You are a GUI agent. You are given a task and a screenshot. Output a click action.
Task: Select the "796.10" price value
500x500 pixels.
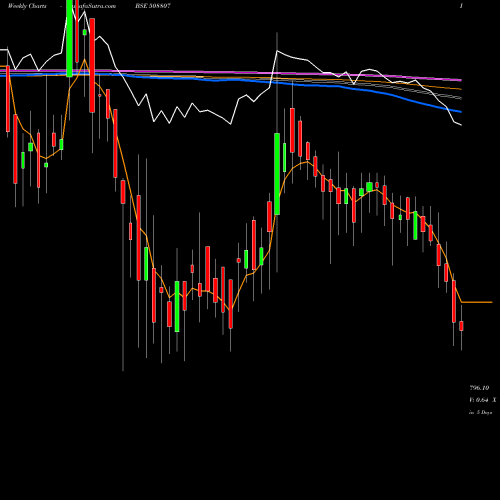(x=479, y=388)
